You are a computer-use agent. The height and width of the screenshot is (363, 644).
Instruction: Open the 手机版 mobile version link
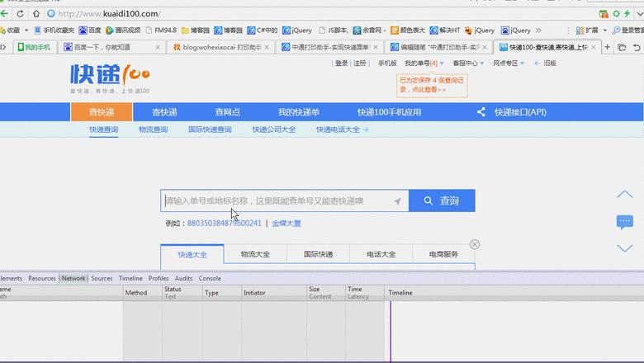[x=387, y=64]
